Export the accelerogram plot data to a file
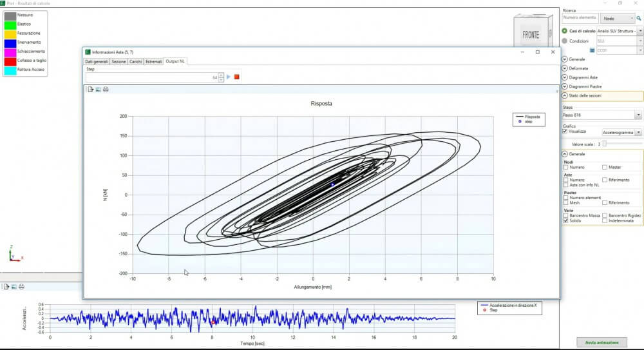This screenshot has width=644, height=350. coord(6,287)
